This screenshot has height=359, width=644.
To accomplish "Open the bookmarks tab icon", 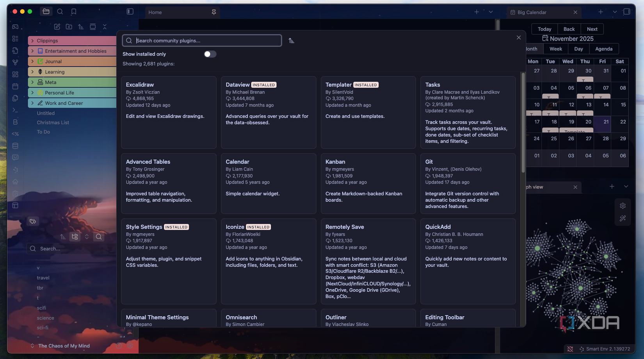I will [73, 12].
